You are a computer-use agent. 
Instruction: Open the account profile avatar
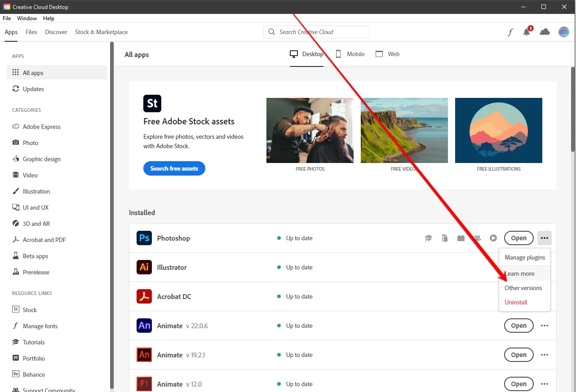pos(563,32)
